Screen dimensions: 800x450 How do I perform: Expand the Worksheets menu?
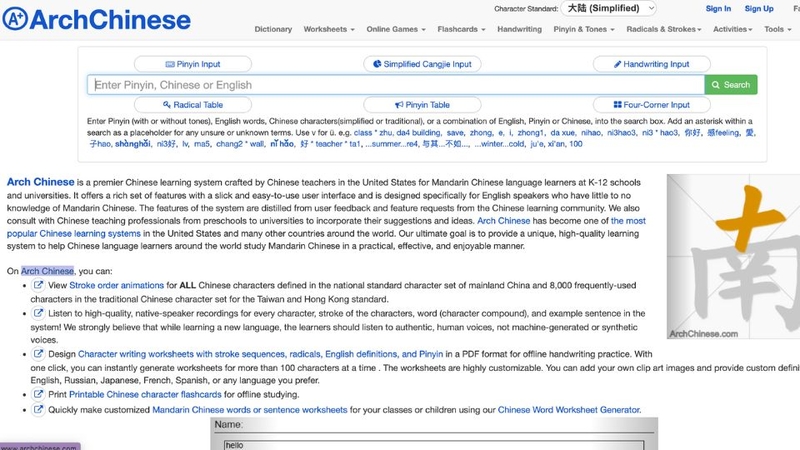[x=329, y=29]
